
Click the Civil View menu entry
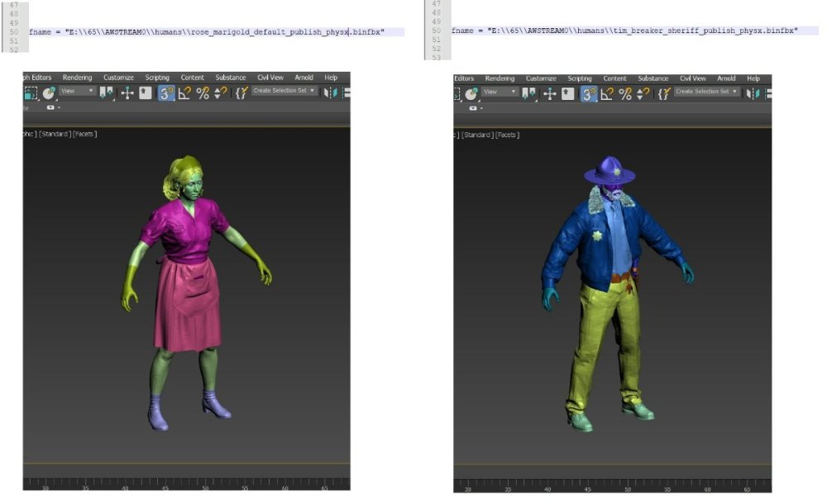click(270, 77)
